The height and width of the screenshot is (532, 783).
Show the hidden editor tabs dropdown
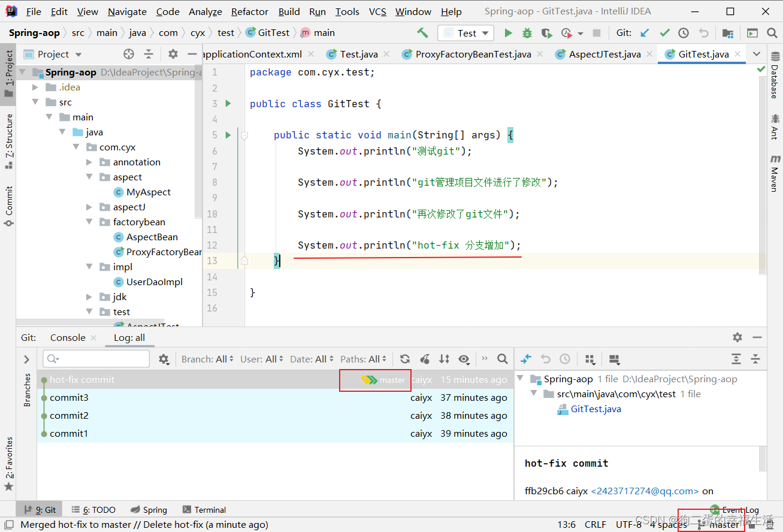click(x=756, y=54)
